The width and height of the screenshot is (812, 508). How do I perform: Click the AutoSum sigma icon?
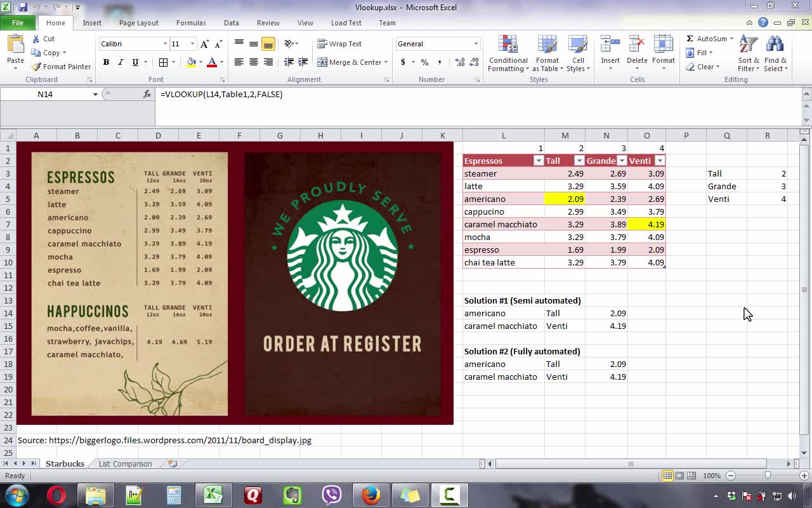(690, 39)
